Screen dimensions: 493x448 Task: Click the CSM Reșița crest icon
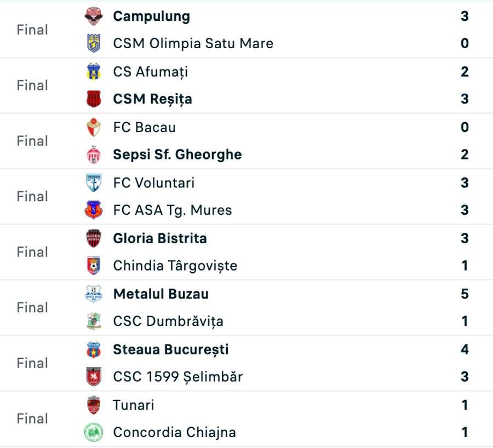[94, 99]
